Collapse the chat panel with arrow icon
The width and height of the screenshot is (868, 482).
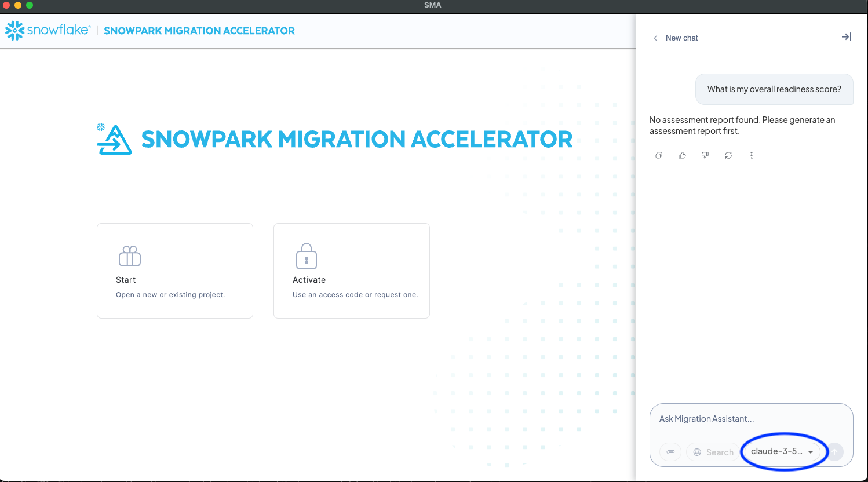847,37
